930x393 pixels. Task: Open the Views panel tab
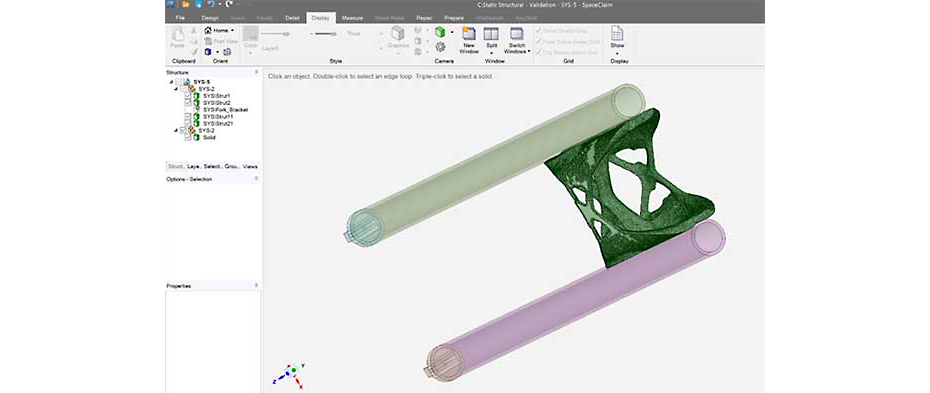tap(250, 167)
